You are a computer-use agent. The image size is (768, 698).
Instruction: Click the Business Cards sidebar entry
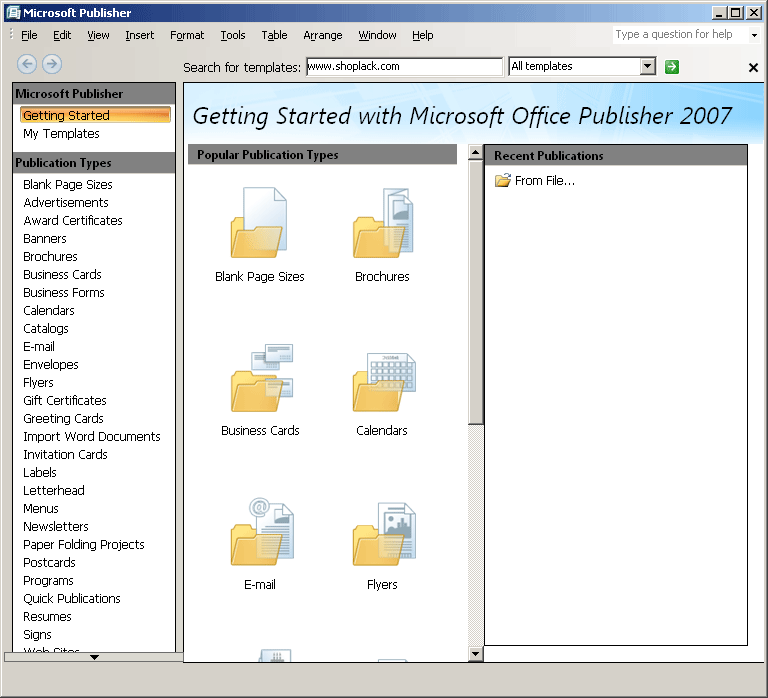click(62, 274)
